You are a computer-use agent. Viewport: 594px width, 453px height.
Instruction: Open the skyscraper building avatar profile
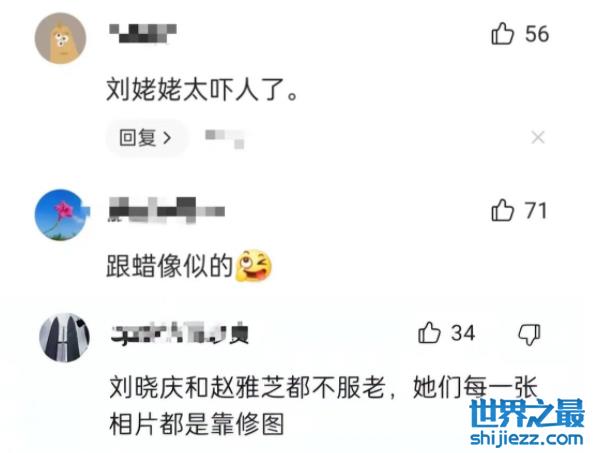pyautogui.click(x=65, y=337)
